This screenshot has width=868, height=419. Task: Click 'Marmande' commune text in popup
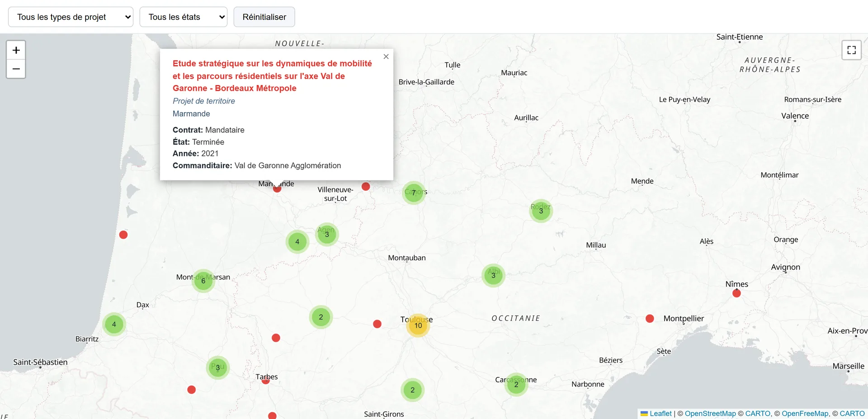(191, 113)
